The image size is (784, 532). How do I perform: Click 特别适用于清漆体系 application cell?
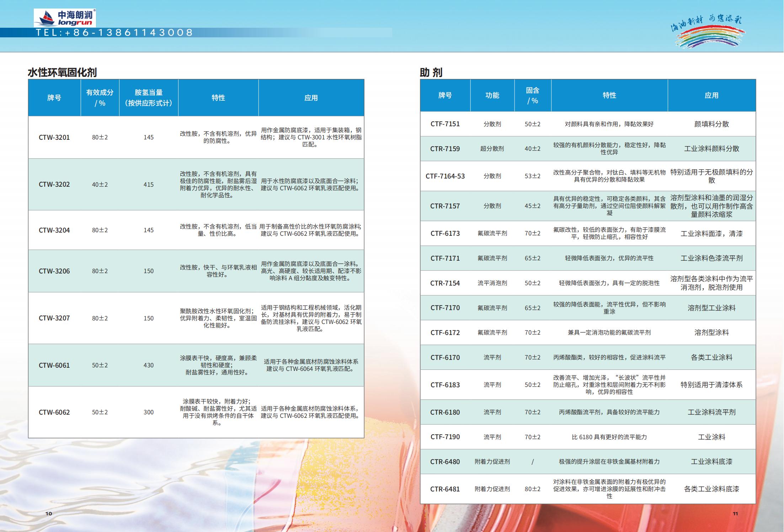point(712,385)
